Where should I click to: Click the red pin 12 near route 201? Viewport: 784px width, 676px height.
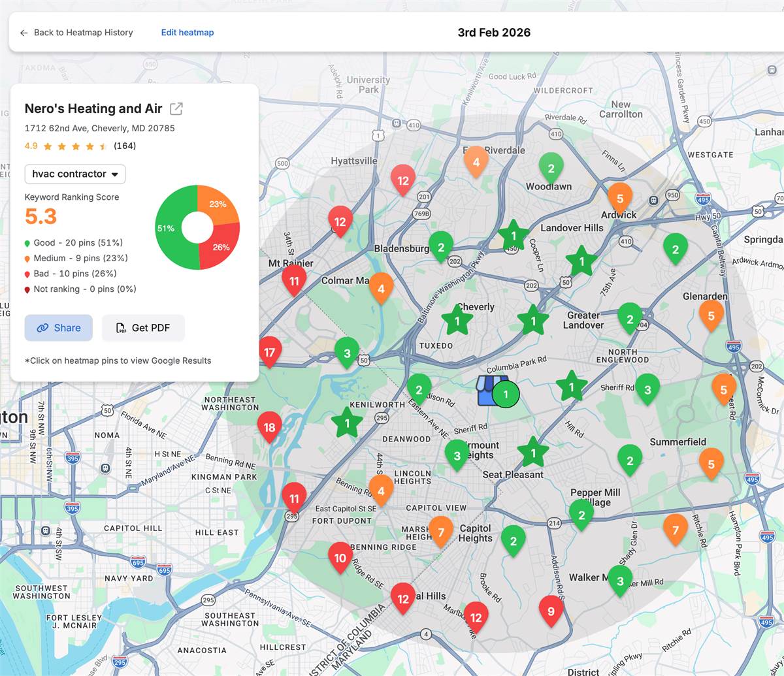tap(403, 182)
